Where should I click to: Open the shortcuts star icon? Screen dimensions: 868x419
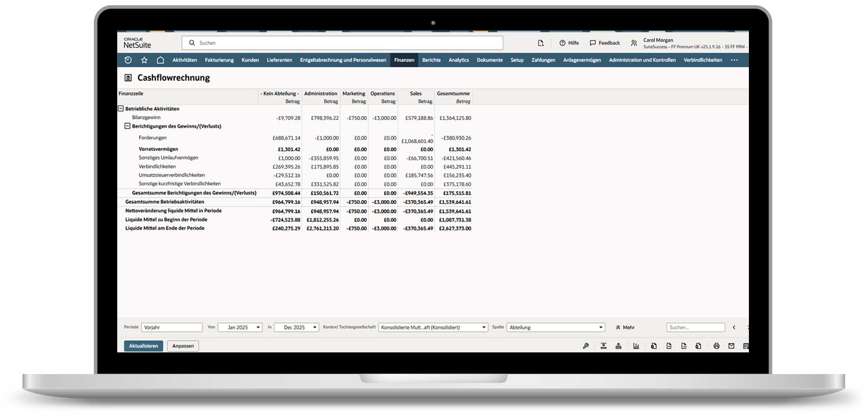[144, 60]
